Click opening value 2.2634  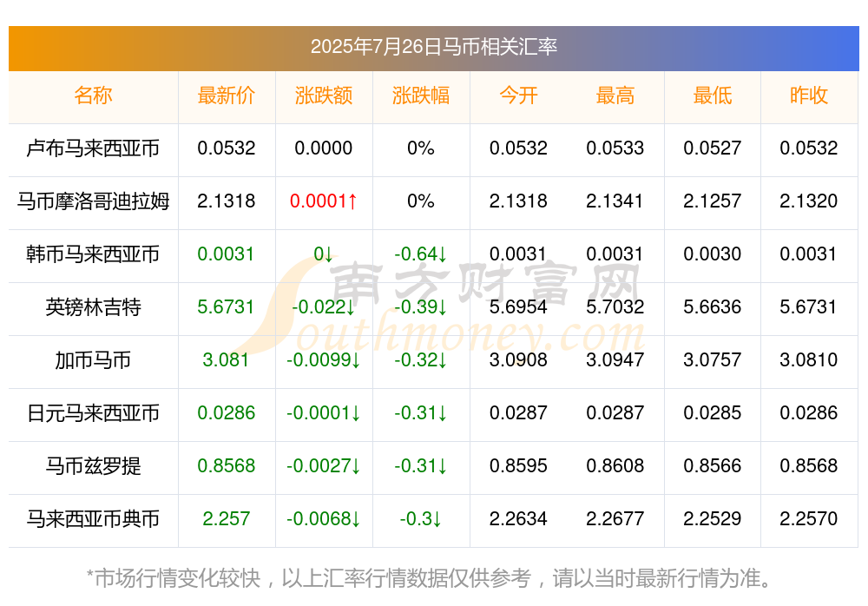tap(518, 518)
